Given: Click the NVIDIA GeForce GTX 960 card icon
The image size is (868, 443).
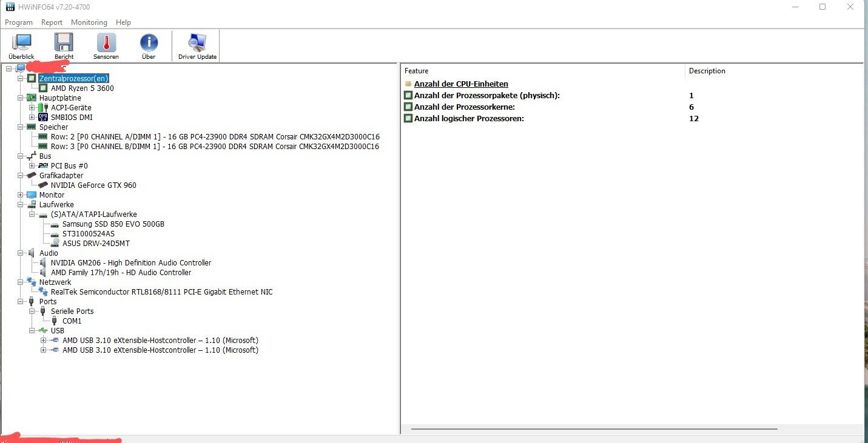Looking at the screenshot, I should [43, 185].
